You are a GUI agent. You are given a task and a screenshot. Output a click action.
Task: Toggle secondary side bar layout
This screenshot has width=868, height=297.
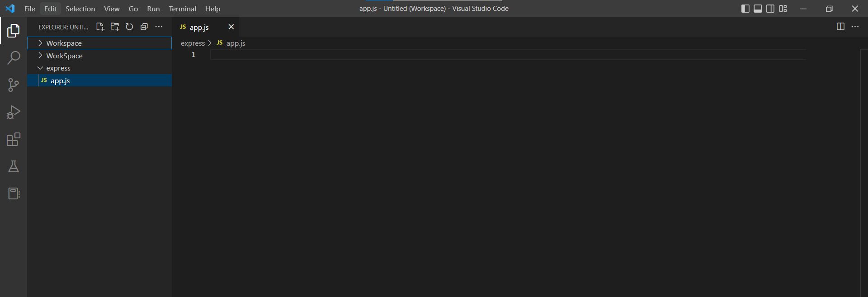click(x=770, y=9)
